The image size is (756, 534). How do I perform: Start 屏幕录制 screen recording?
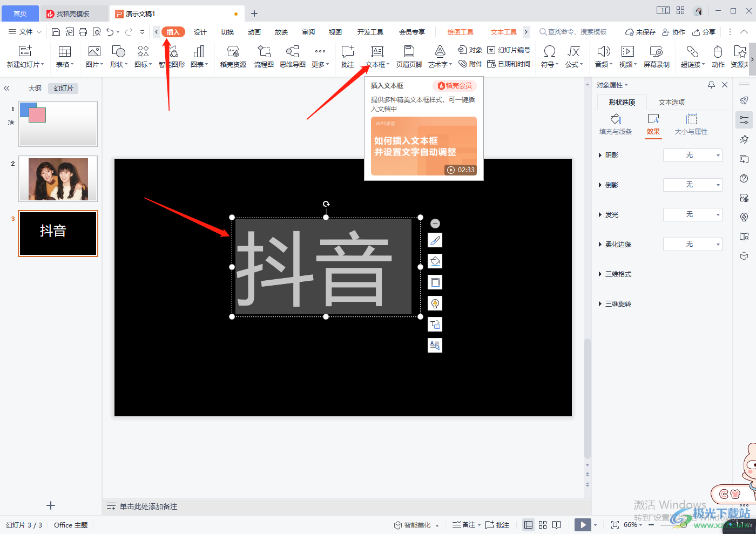point(657,57)
